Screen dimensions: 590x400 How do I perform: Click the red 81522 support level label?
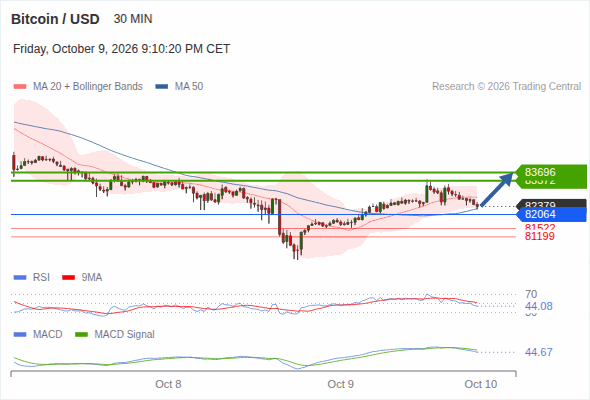[540, 227]
